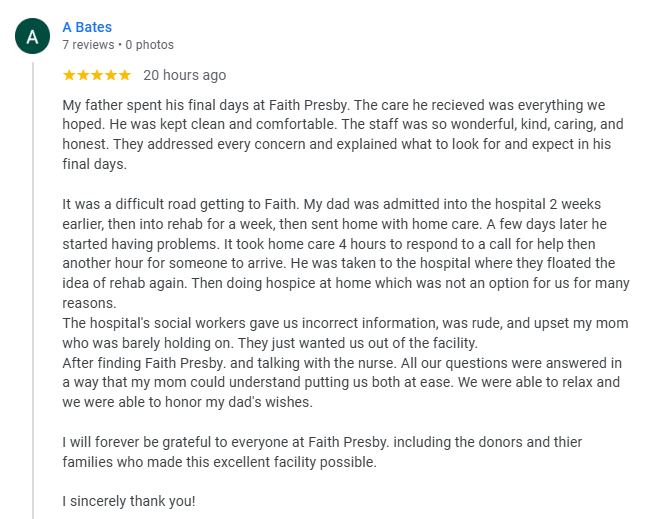Click the '0 photos' text

tap(149, 45)
